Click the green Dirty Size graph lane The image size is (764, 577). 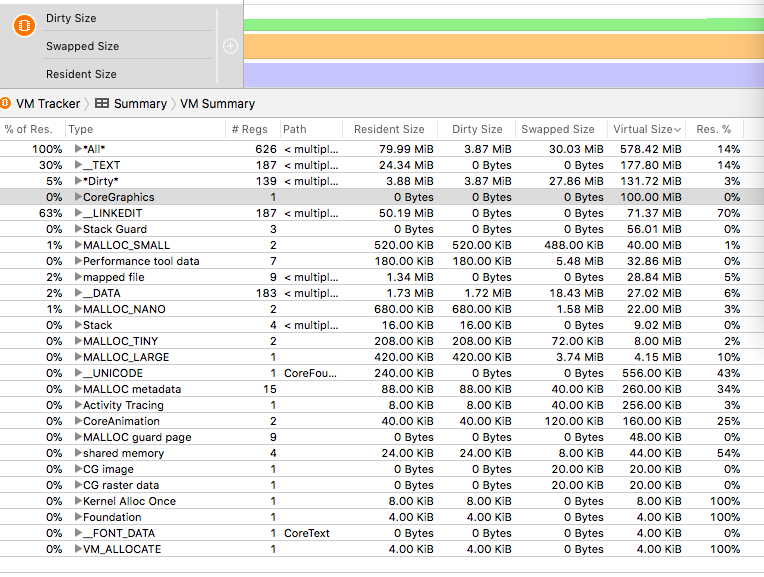(x=503, y=25)
